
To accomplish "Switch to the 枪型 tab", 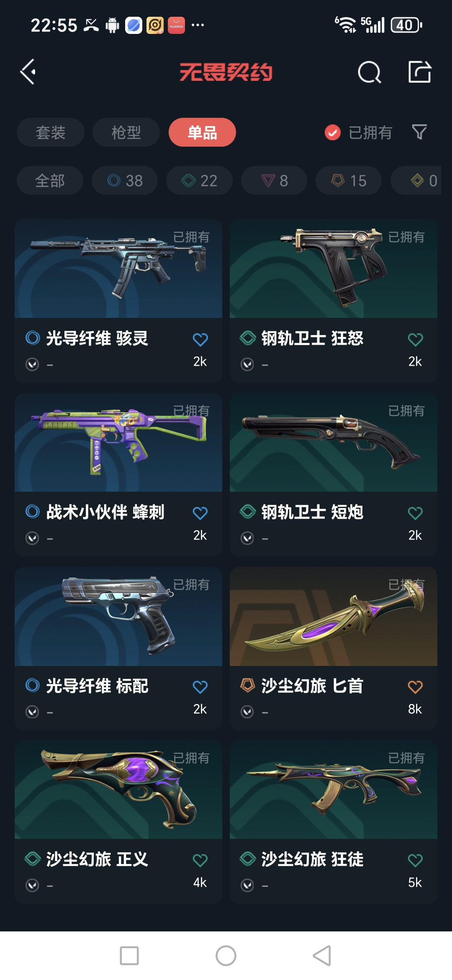I will 126,132.
